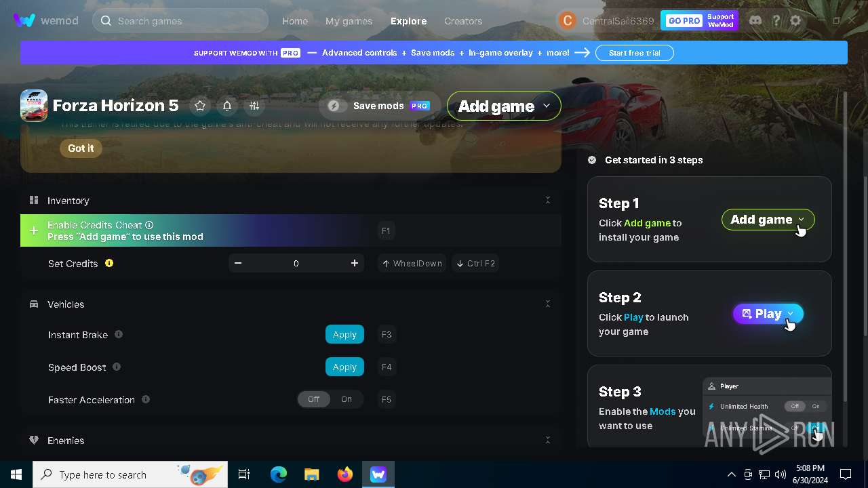
Task: Click the CentralSail6369 profile avatar
Action: [567, 20]
